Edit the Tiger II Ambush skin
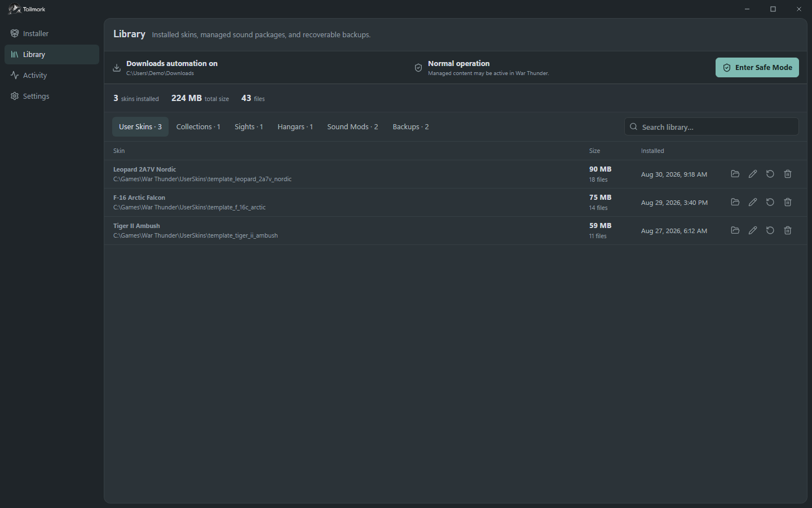Viewport: 812px width, 508px height. 752,230
